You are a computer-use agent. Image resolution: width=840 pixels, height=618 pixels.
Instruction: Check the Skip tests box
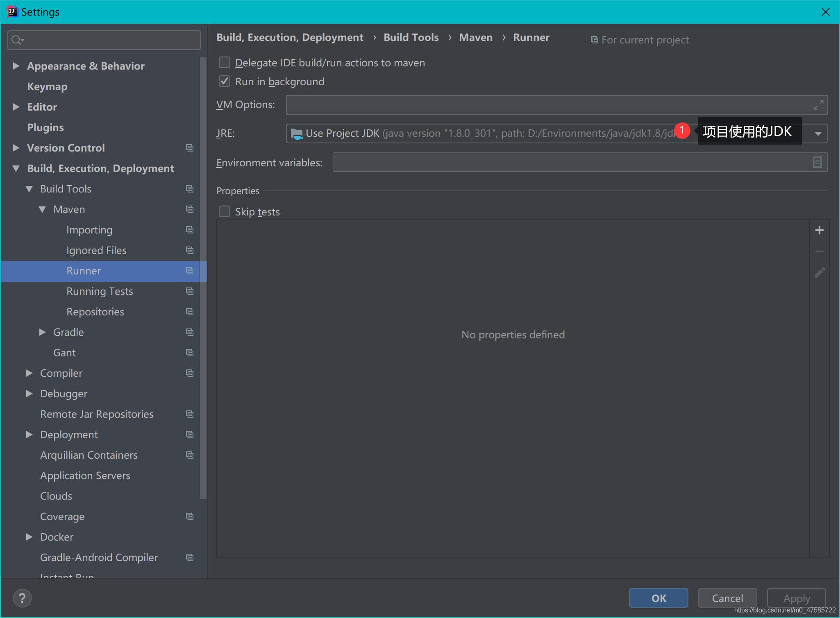[225, 211]
